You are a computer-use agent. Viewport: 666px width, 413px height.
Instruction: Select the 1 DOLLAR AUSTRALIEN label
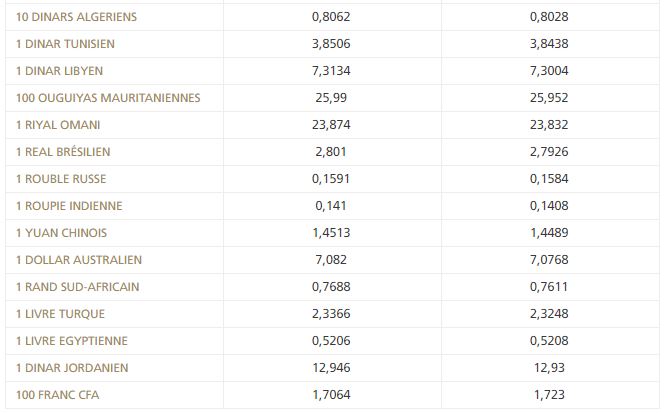tap(79, 260)
